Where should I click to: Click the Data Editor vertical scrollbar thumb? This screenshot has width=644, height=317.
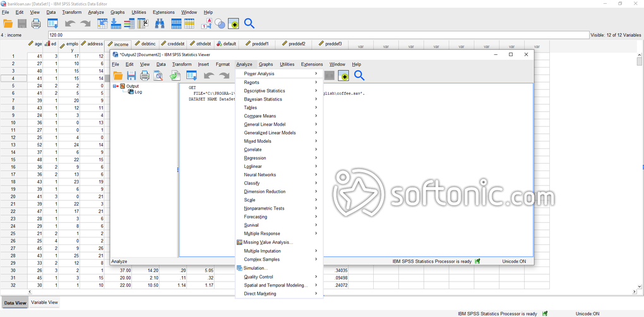(x=640, y=62)
